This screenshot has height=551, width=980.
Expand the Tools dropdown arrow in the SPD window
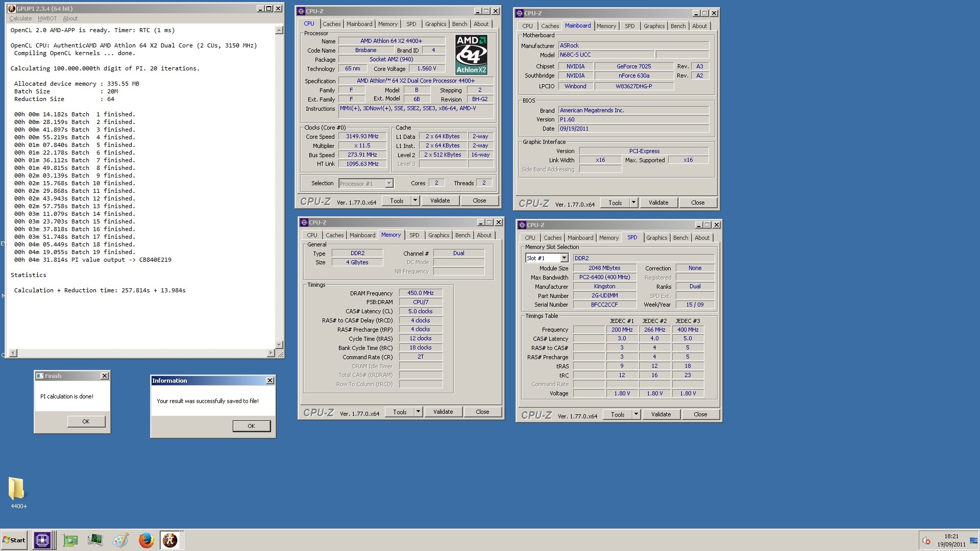636,414
